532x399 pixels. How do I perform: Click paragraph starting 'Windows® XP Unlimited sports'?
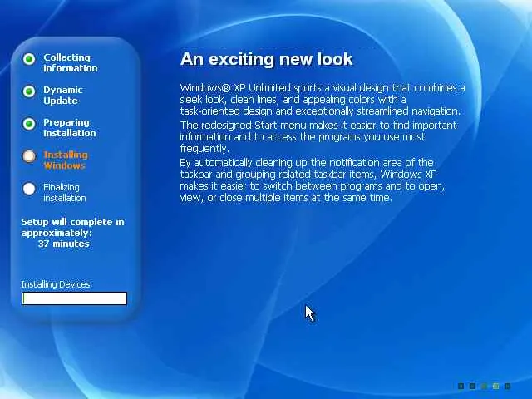(323, 100)
